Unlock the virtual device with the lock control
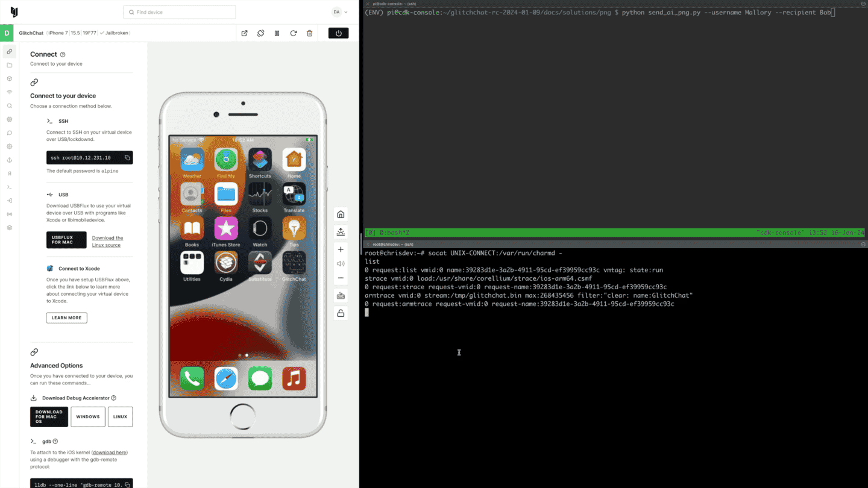The width and height of the screenshot is (868, 488). pos(341,313)
